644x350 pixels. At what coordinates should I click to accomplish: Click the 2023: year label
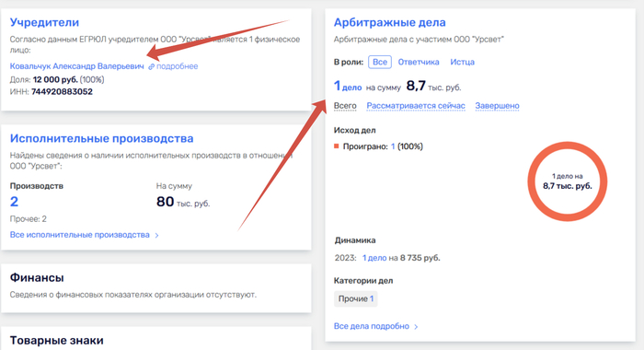coord(345,258)
